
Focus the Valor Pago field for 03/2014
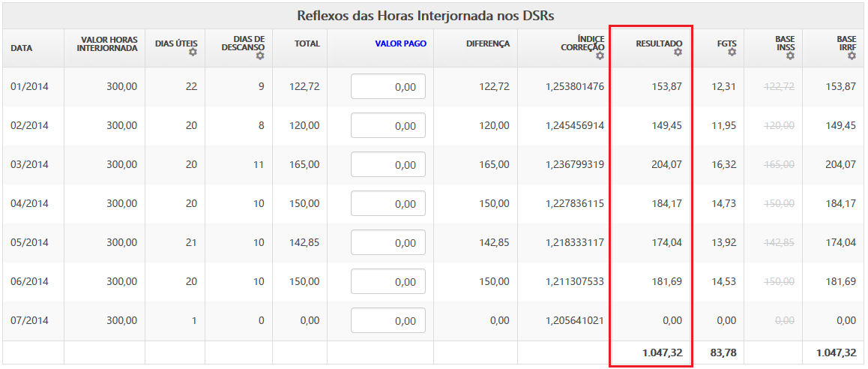pos(388,164)
